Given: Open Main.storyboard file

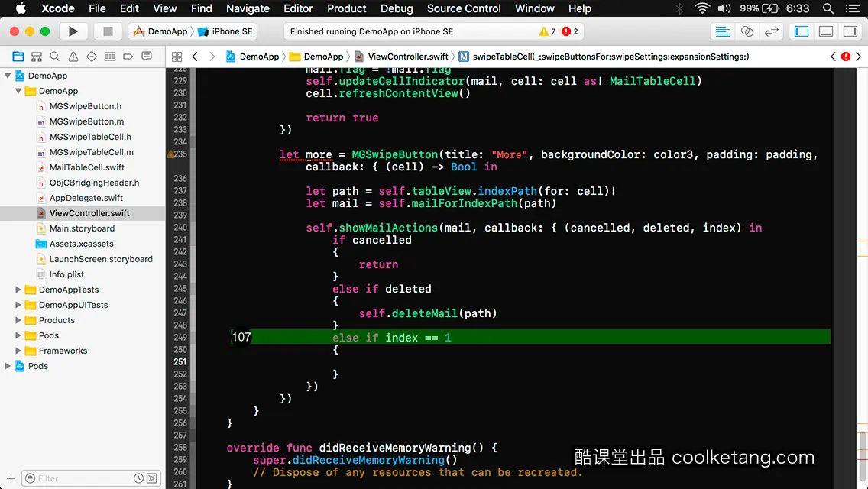Looking at the screenshot, I should pyautogui.click(x=82, y=228).
